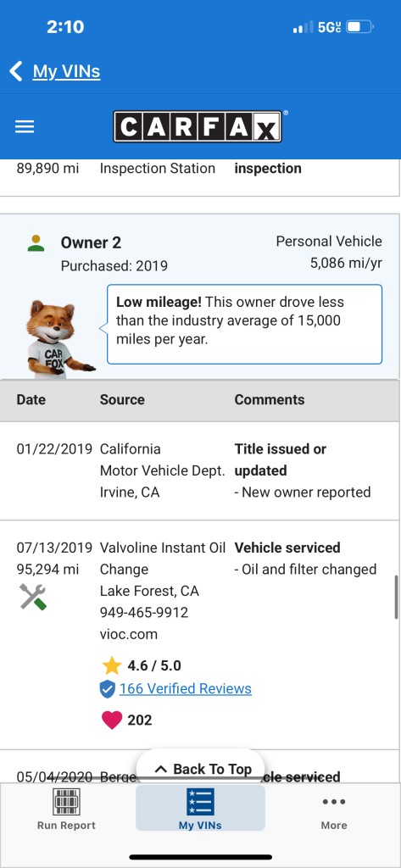
Task: Tap Back To Top button
Action: pos(200,769)
